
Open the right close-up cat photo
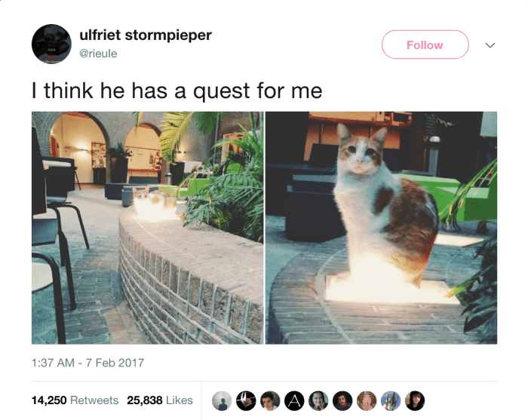click(381, 228)
